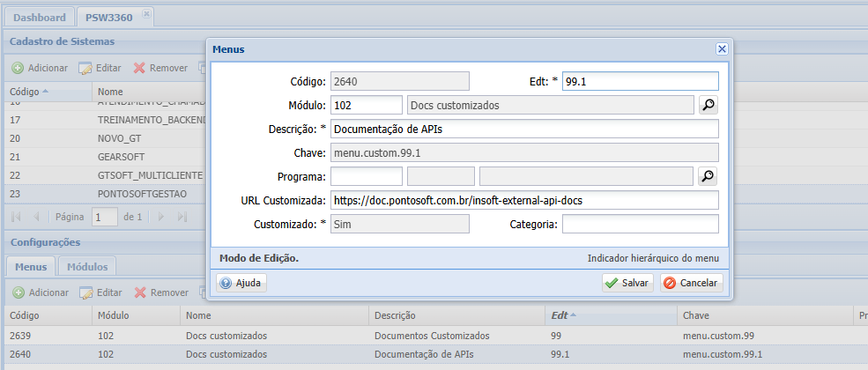Click cell menu.custom.99 in row 2639
This screenshot has height=370, width=868.
point(718,336)
